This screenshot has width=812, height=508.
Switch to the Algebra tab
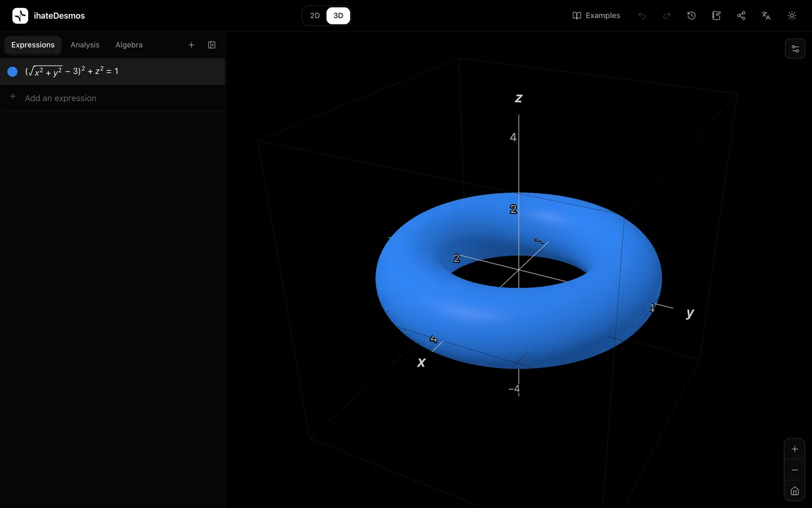129,45
